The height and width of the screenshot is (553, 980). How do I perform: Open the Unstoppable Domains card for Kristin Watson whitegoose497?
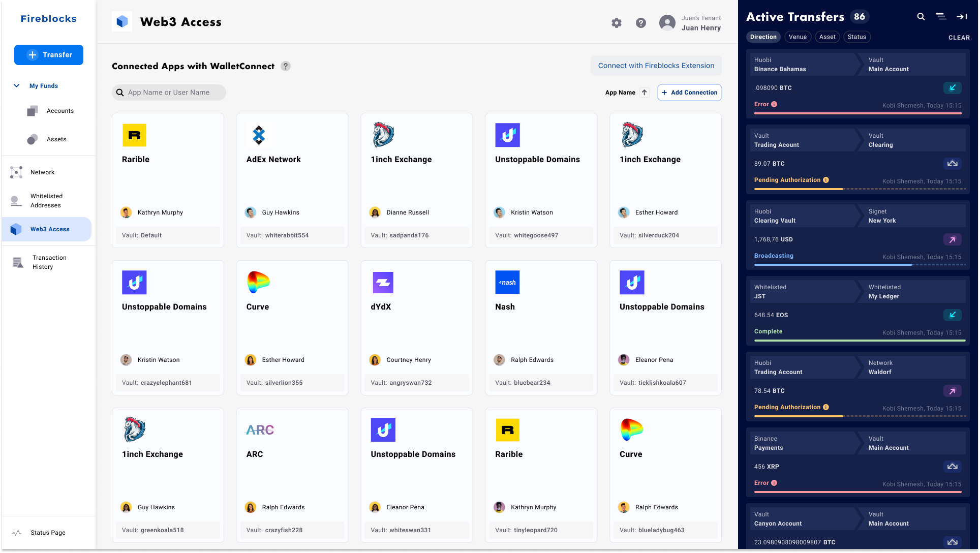click(x=541, y=180)
